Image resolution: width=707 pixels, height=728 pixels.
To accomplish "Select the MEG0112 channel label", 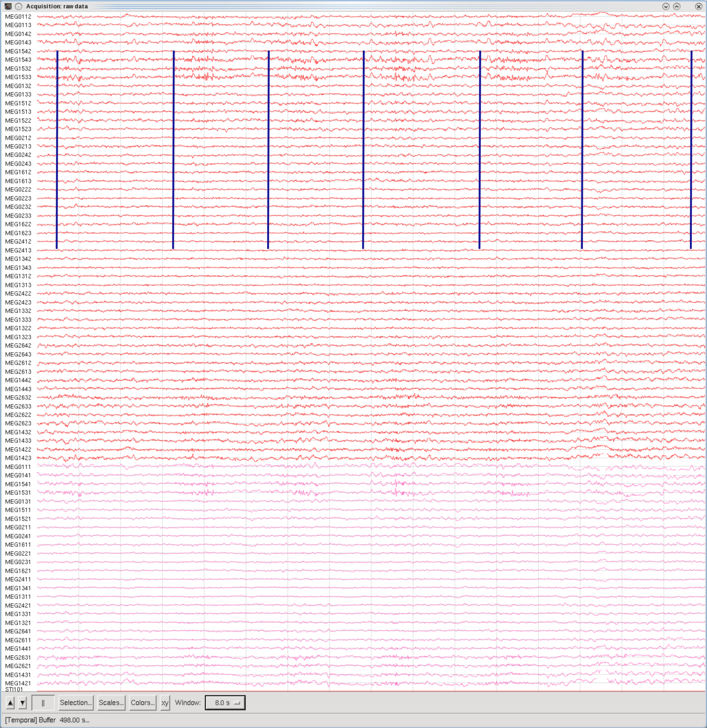I will coord(18,17).
